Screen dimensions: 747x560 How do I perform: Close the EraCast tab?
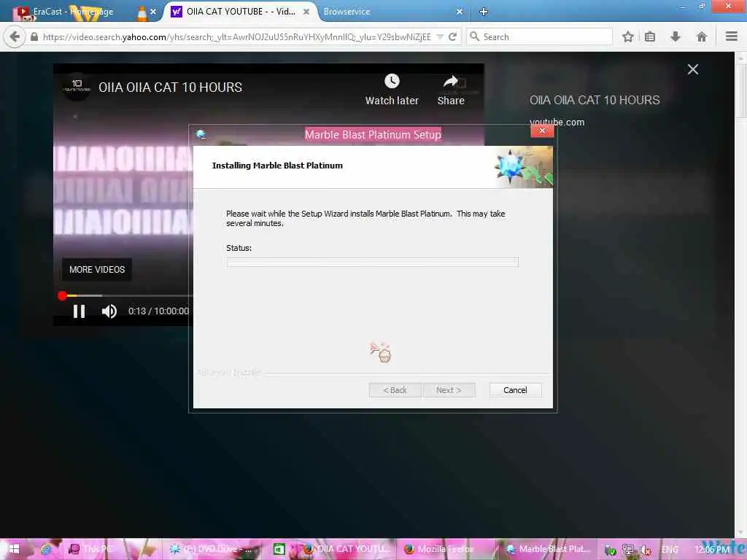[153, 12]
